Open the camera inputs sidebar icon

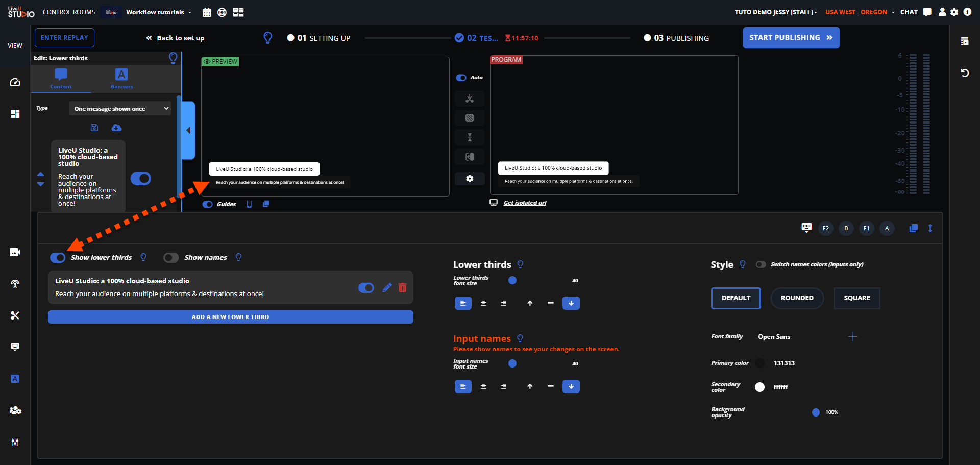coord(15,252)
